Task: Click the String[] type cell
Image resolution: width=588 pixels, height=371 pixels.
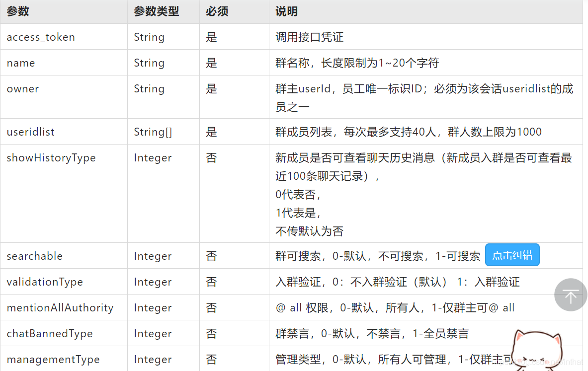Action: [x=153, y=132]
